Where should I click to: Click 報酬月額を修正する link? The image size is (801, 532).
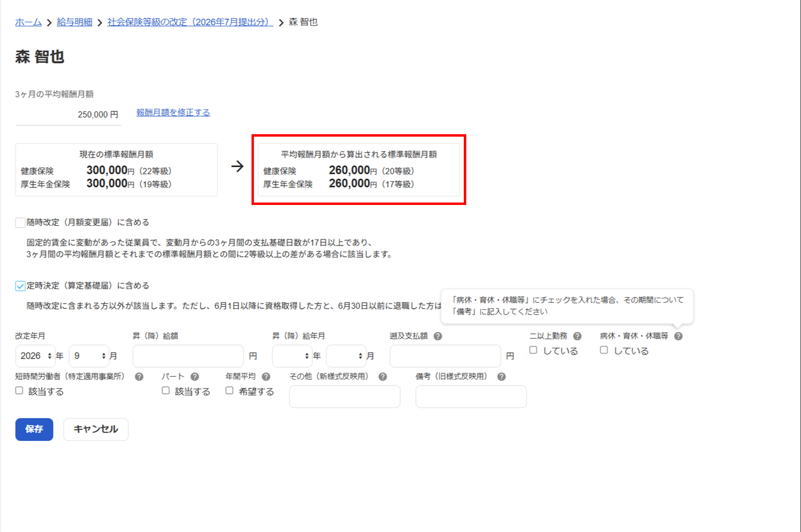point(173,112)
